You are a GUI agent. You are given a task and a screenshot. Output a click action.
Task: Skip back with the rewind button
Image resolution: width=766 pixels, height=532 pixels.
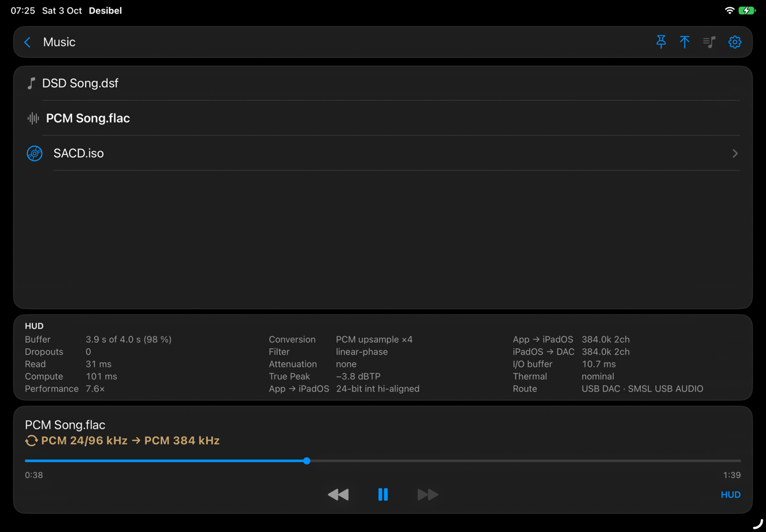(338, 494)
